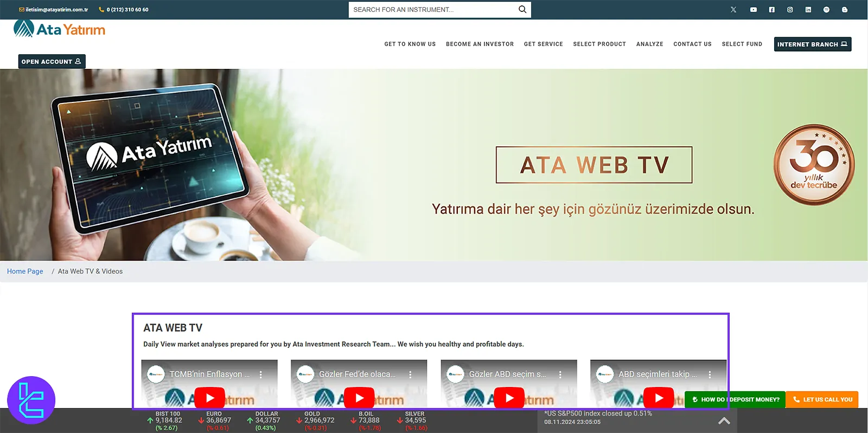Click channel avatar on Gözler Fed'de video
This screenshot has height=433, width=868.
click(306, 374)
